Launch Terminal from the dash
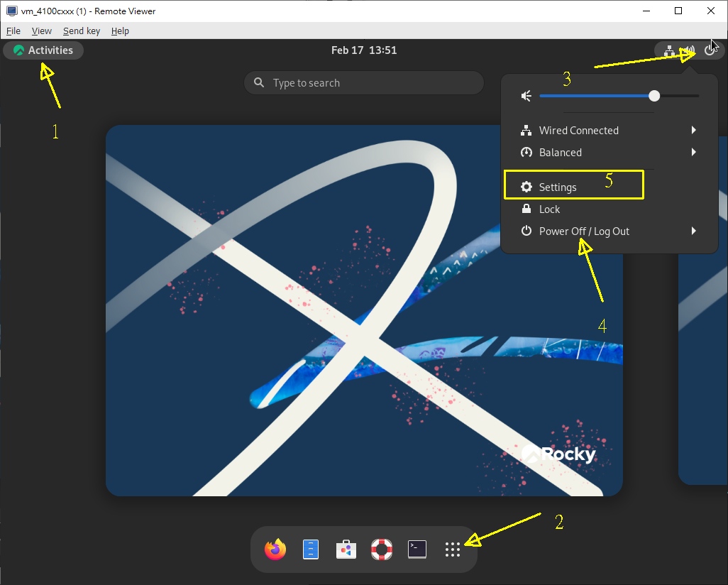 (417, 550)
